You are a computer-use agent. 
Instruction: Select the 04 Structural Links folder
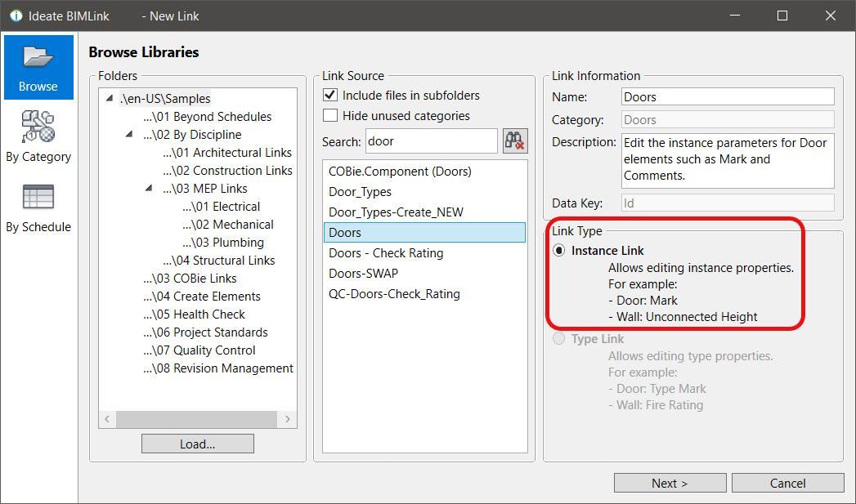tap(219, 261)
